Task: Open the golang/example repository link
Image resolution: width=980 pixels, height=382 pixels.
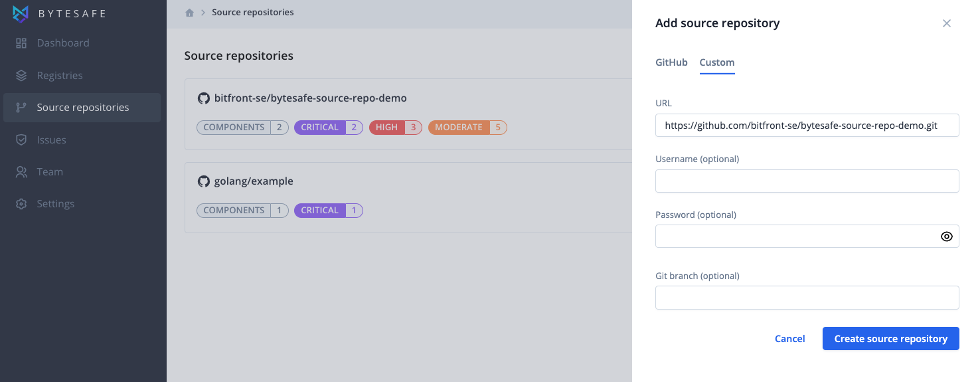Action: [x=254, y=181]
